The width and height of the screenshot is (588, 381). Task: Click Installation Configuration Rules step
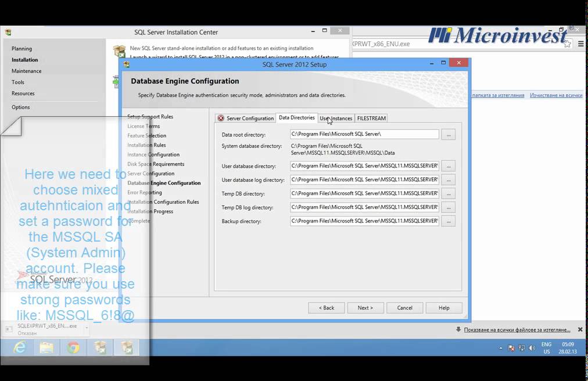pyautogui.click(x=163, y=202)
